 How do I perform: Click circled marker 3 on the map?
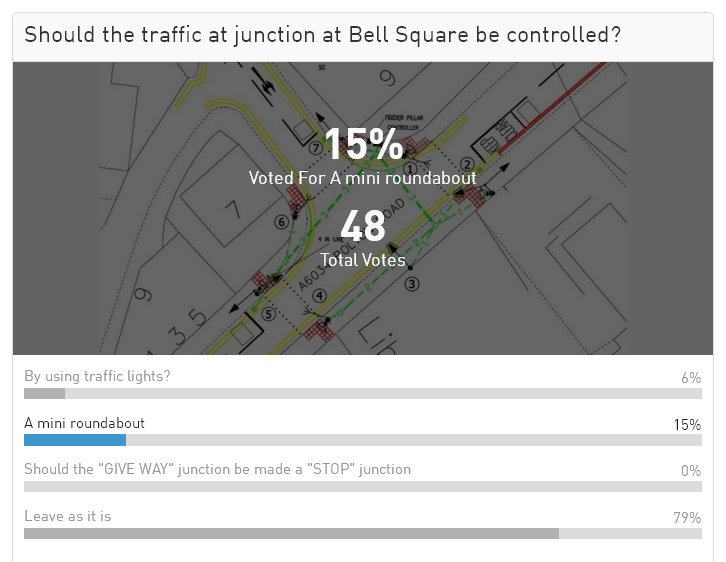(411, 284)
